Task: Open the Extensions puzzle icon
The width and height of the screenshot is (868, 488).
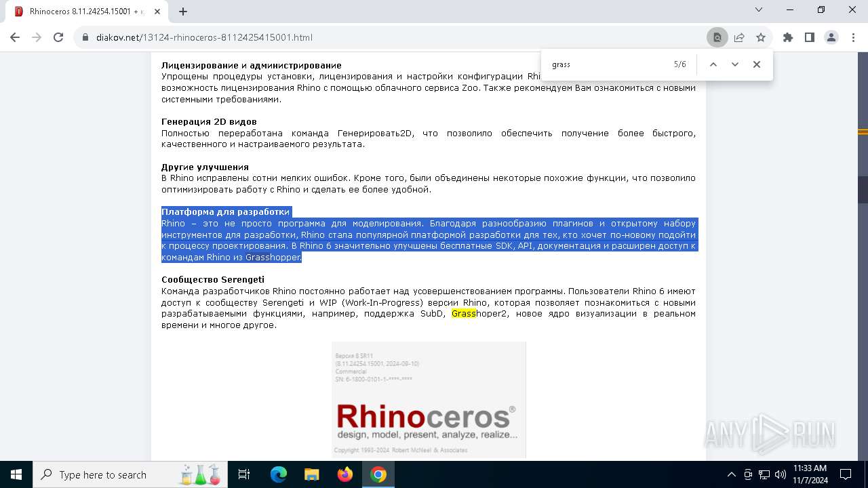Action: coord(788,37)
